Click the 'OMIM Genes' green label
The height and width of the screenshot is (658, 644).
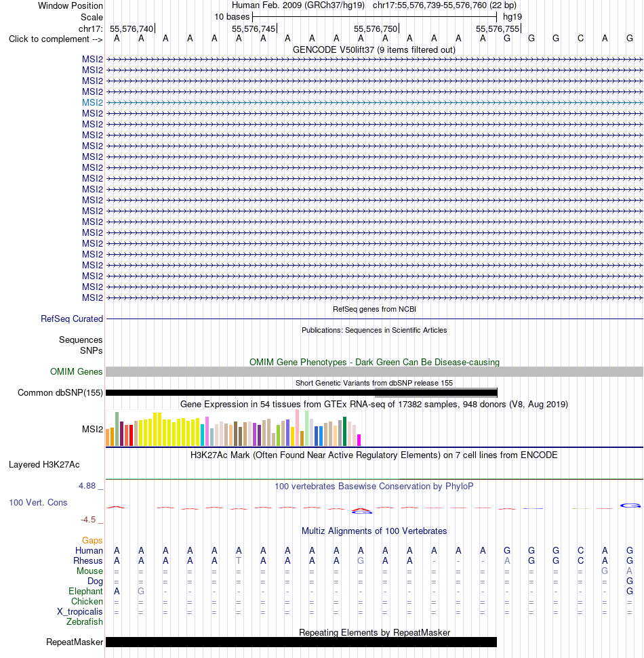click(76, 372)
